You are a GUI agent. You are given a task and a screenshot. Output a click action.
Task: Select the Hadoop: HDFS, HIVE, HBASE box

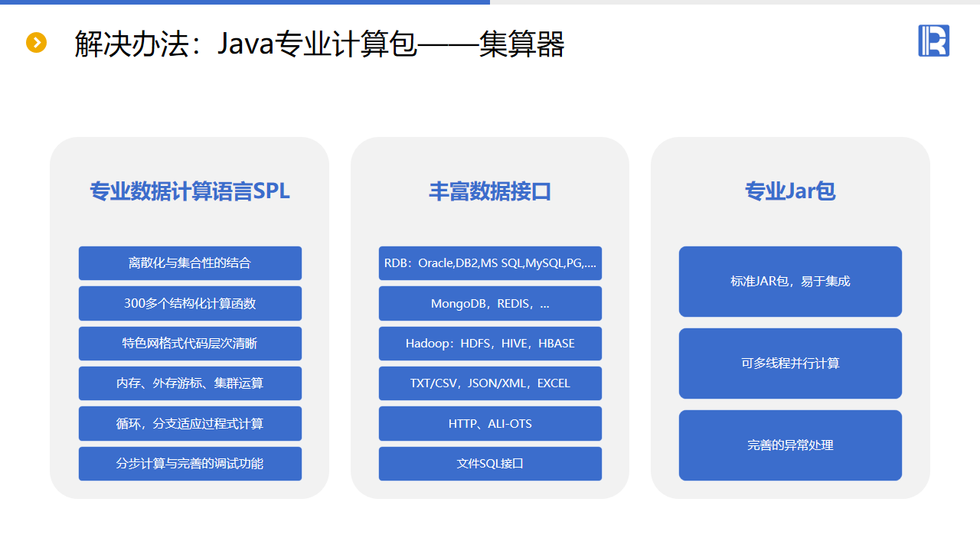(490, 344)
